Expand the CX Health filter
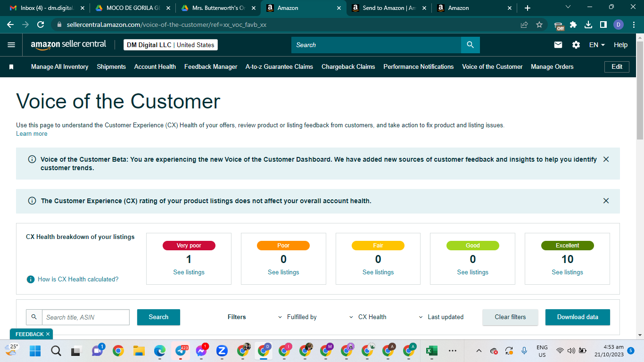Image resolution: width=644 pixels, height=362 pixels. tap(368, 317)
